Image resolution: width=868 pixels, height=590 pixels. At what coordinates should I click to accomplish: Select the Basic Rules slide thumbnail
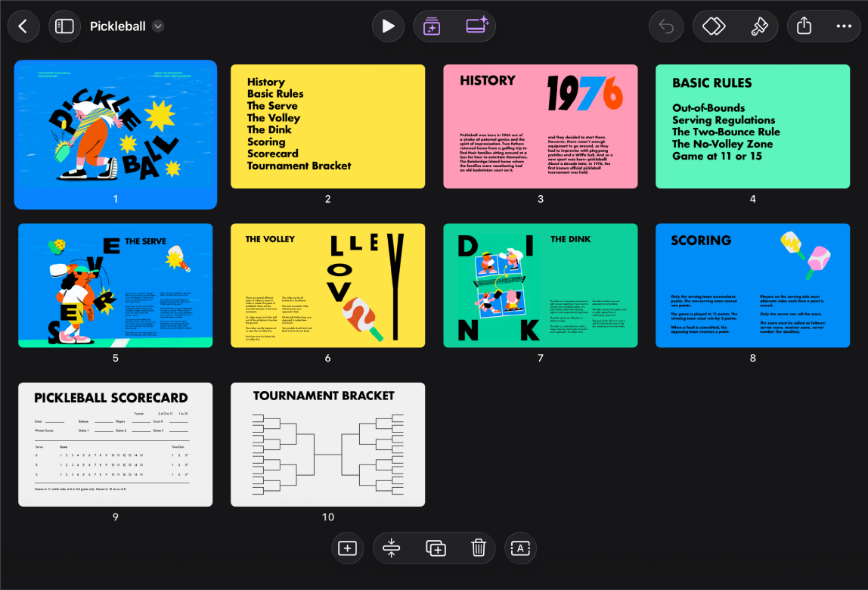(x=752, y=126)
